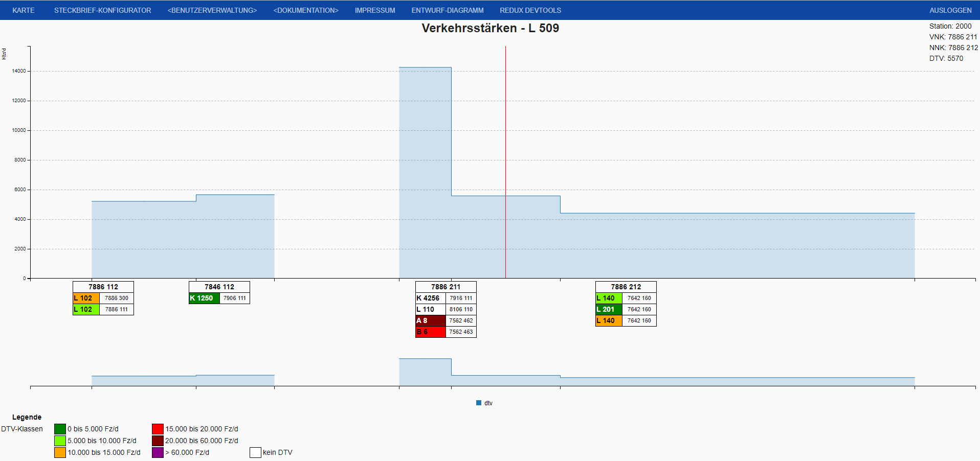Toggle the kein DTV legend checkbox

[x=254, y=452]
